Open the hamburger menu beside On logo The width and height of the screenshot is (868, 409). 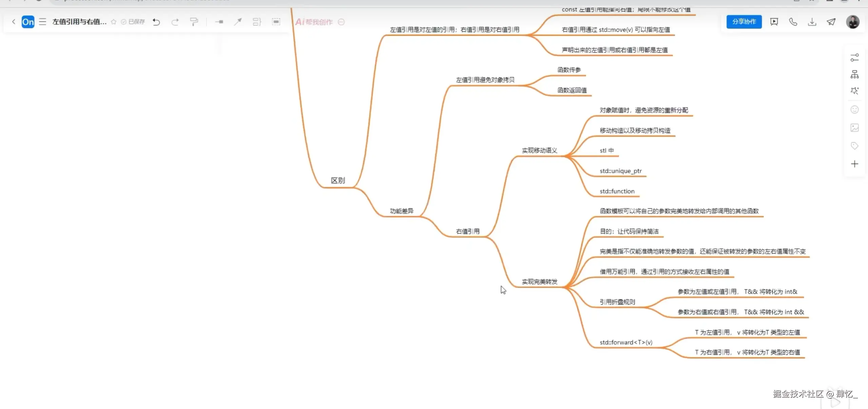tap(42, 22)
